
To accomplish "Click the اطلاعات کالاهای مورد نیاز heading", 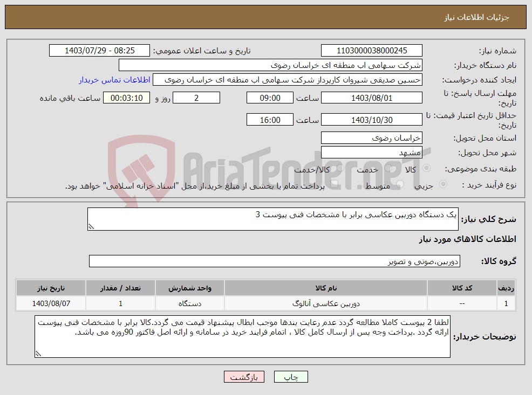I will coord(468,239).
